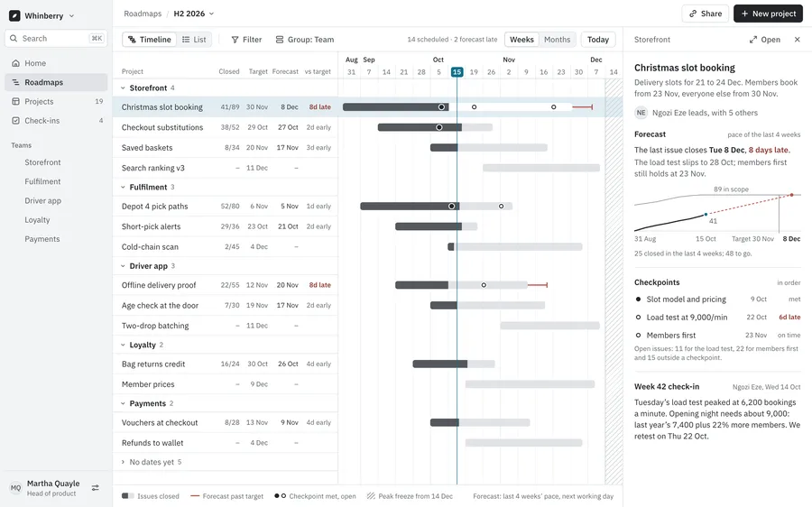Select the Bag returns credit project
The height and width of the screenshot is (507, 812).
(x=153, y=364)
